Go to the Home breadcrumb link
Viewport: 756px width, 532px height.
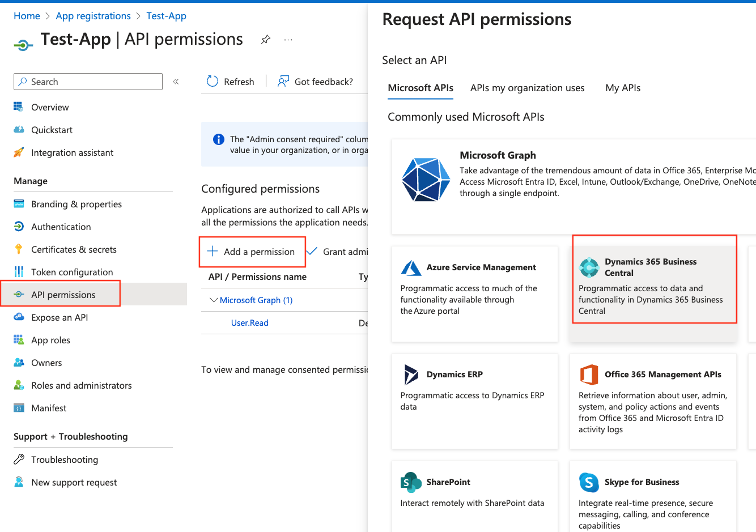27,16
